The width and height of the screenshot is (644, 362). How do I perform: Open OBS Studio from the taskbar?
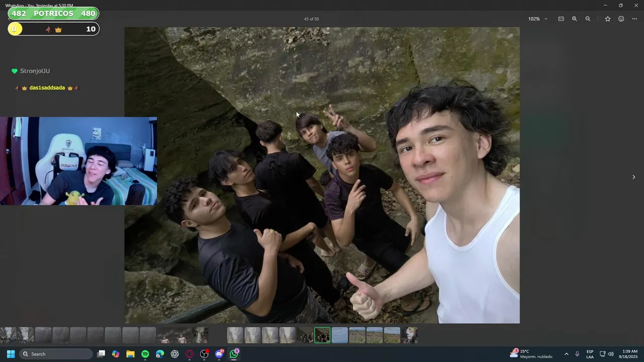pos(204,354)
